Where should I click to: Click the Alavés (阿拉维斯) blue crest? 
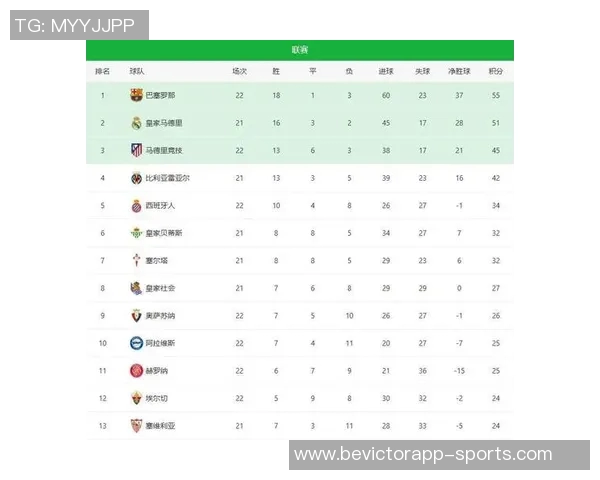[x=137, y=343]
